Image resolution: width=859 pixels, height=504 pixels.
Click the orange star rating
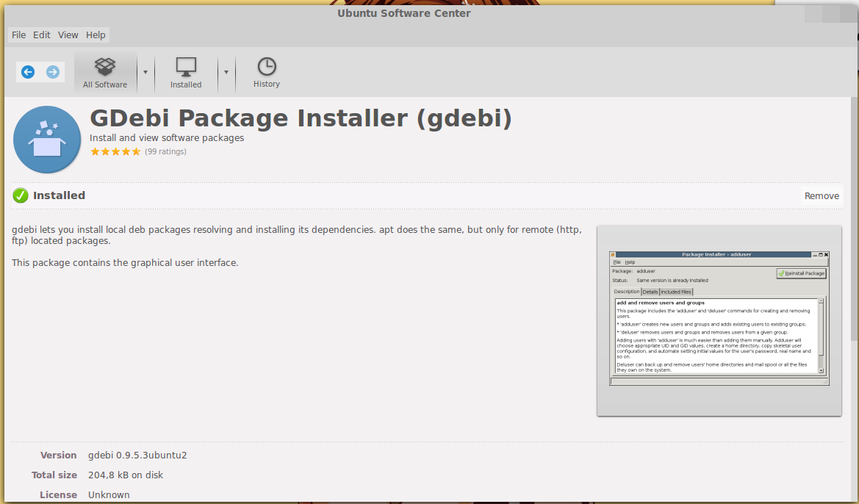pyautogui.click(x=115, y=151)
